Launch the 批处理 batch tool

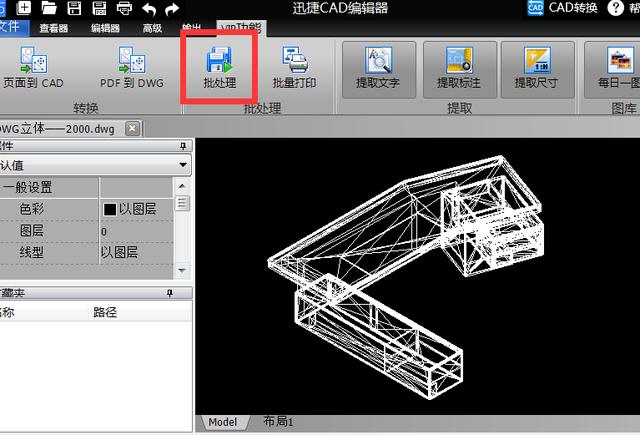point(220,68)
